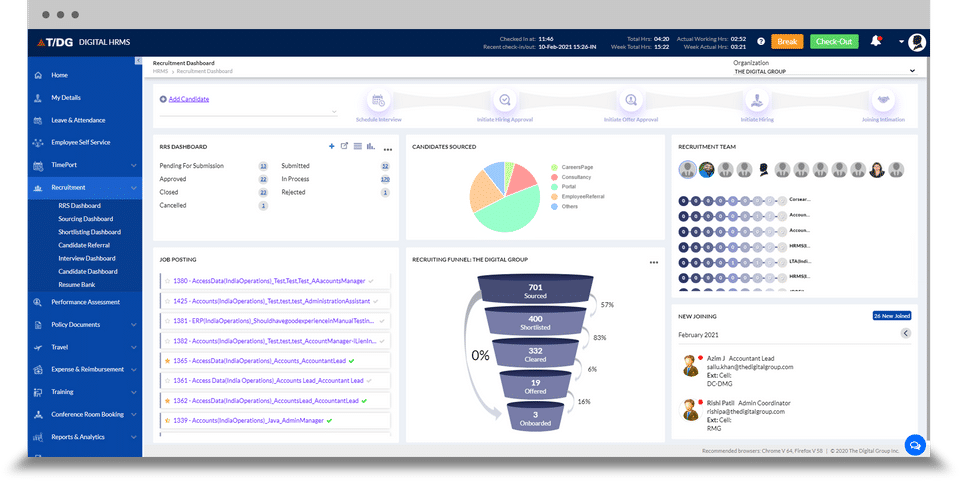Open Employee Self Service

(80, 143)
